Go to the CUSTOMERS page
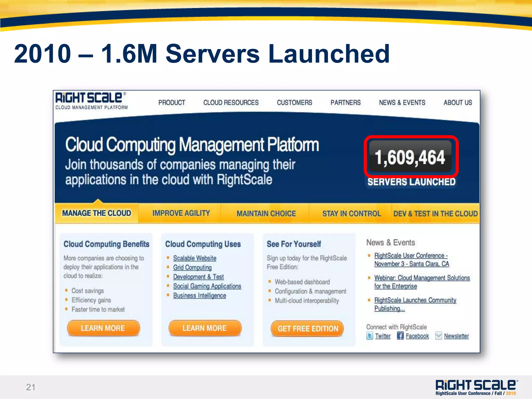 click(294, 103)
